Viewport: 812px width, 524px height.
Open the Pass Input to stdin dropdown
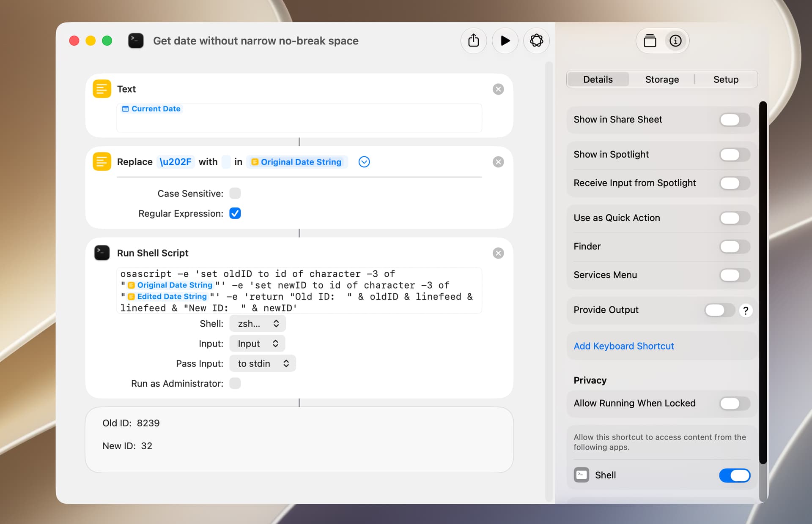[x=263, y=363]
